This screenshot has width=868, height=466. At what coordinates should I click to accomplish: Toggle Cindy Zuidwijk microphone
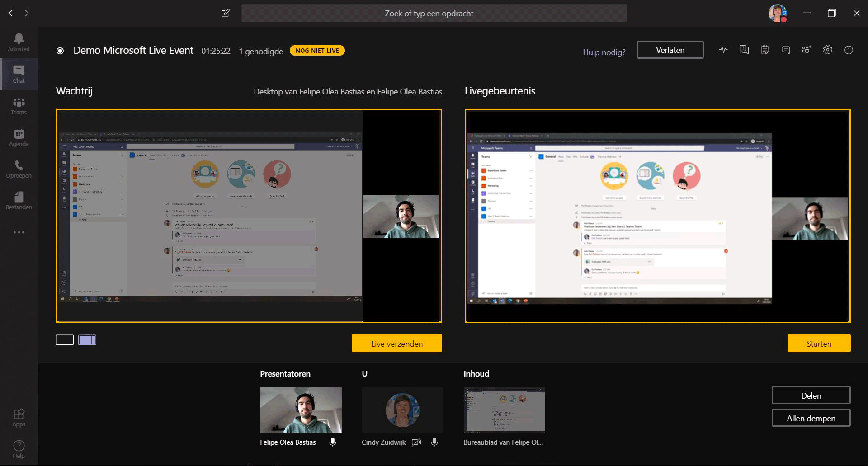pos(434,442)
